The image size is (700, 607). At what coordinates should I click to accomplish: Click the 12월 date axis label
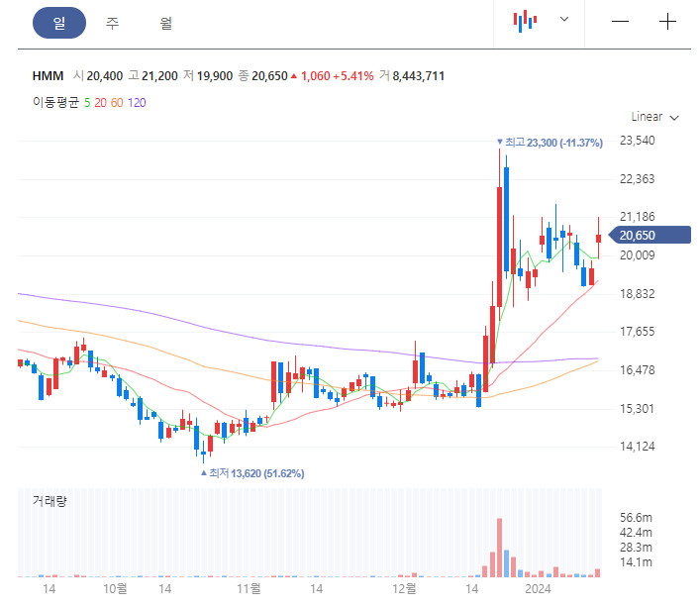(404, 589)
